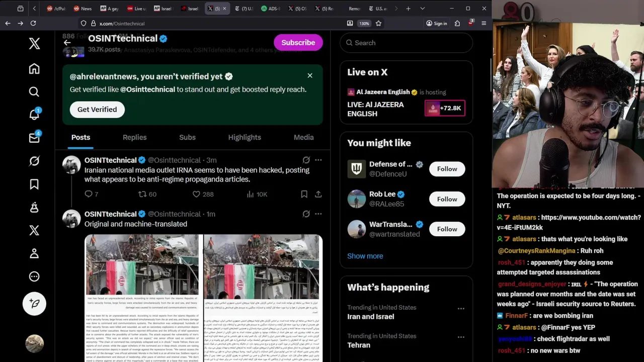Open the account avatar in the sidebar

(34, 343)
